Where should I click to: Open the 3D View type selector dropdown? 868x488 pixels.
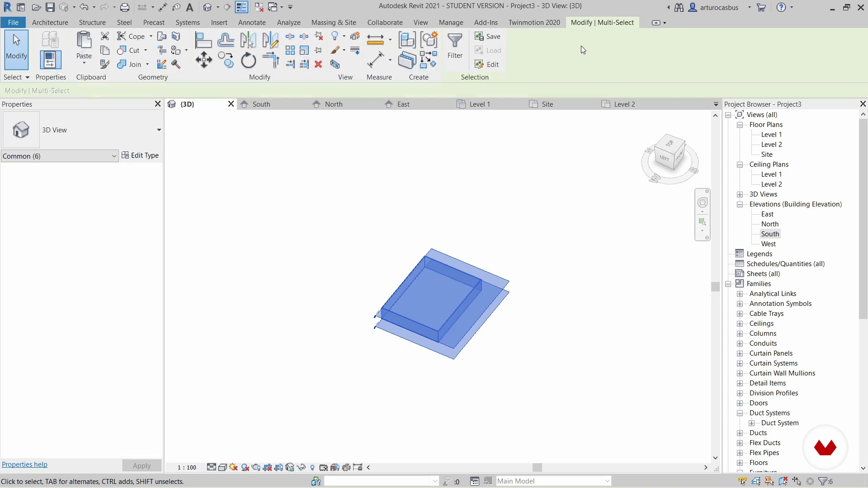click(x=159, y=130)
